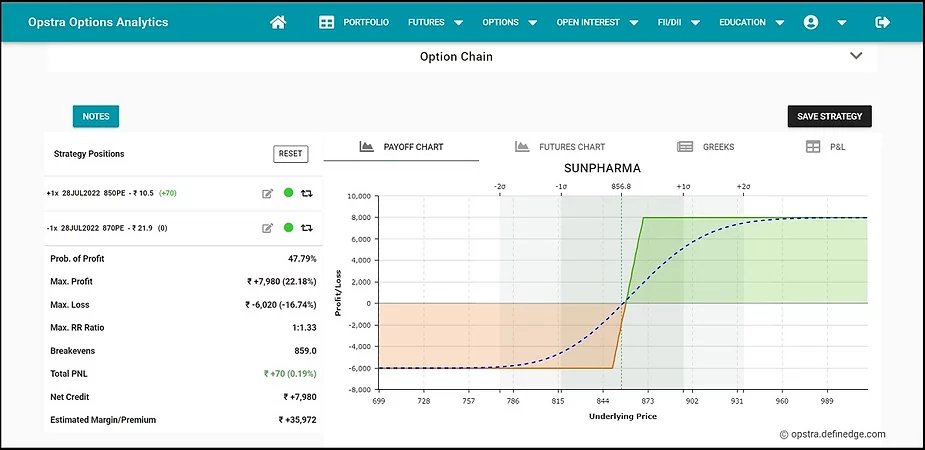Click the Max. Profit value ₹ +7,980
This screenshot has height=450, width=925.
pos(282,282)
